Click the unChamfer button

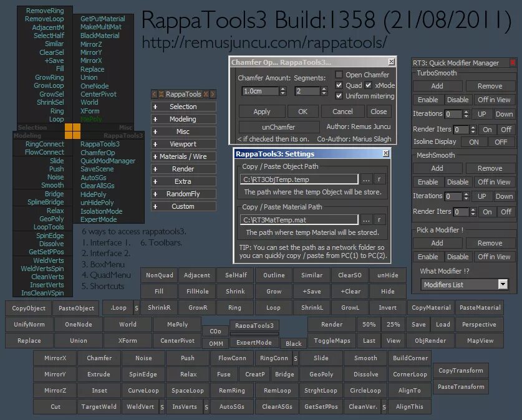tap(279, 127)
